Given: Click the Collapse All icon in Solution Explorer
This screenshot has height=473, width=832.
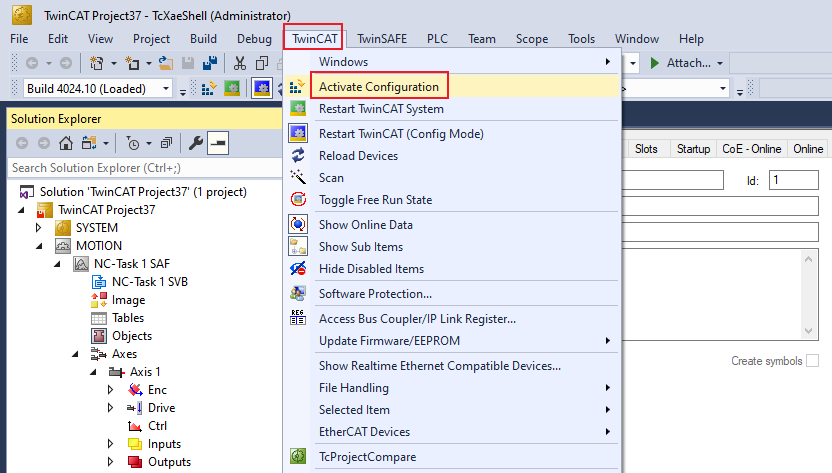Looking at the screenshot, I should (x=166, y=143).
